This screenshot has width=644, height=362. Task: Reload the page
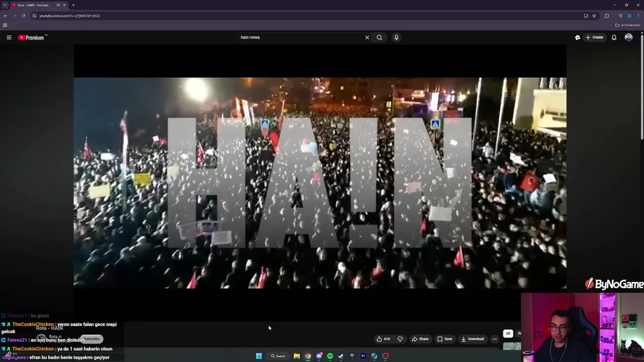point(24,16)
